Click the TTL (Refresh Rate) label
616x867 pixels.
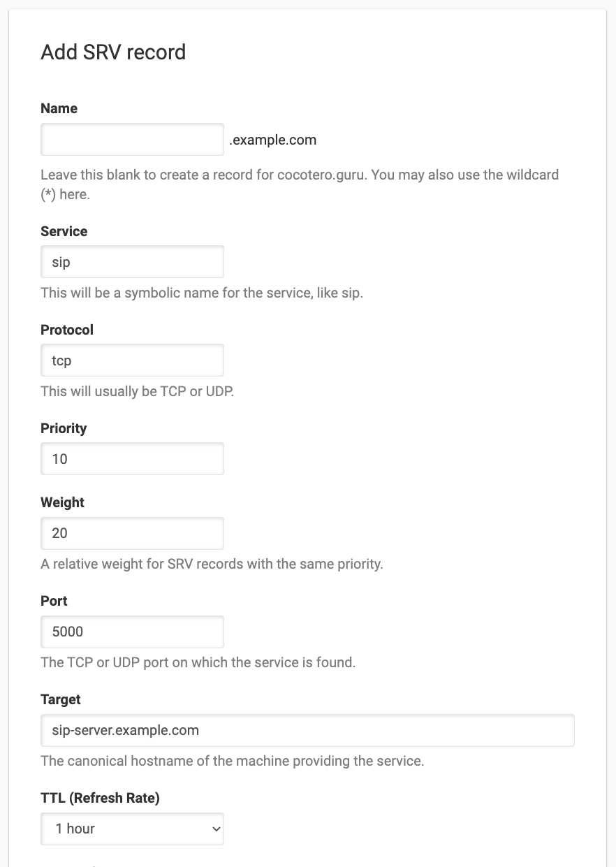point(100,798)
